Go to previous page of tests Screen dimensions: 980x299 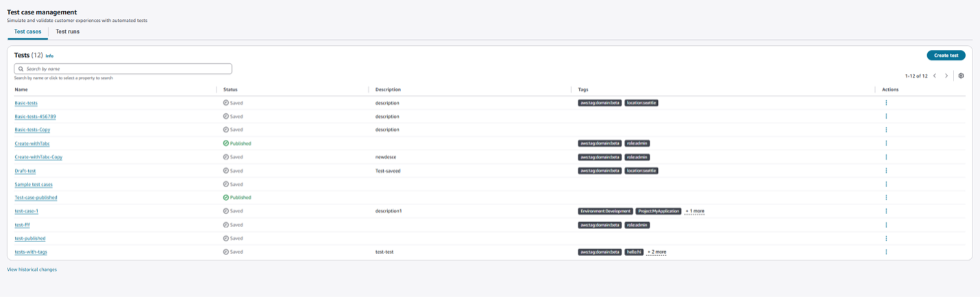point(935,75)
